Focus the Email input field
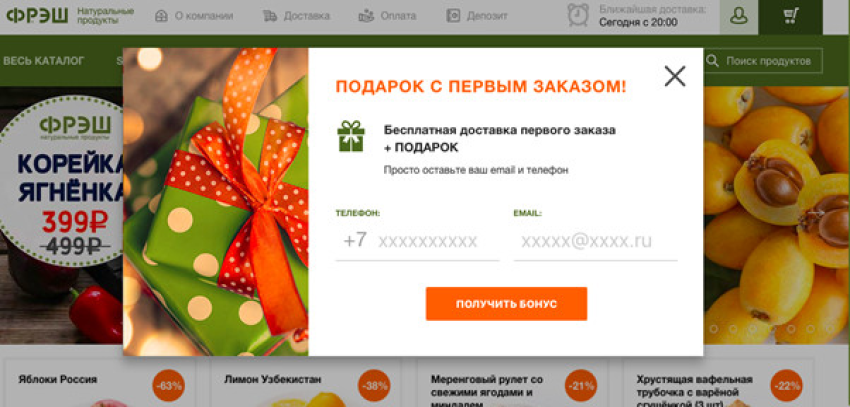 pos(596,241)
